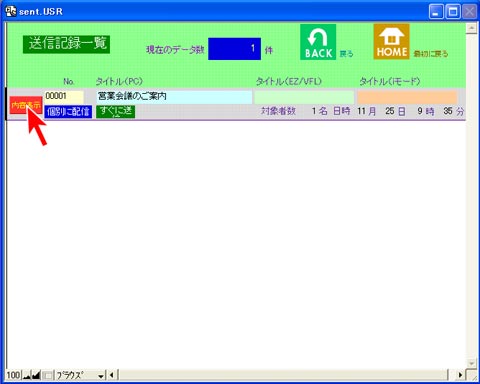Toggle the status area icon
Screen dimensions: 480x384
pos(47,375)
